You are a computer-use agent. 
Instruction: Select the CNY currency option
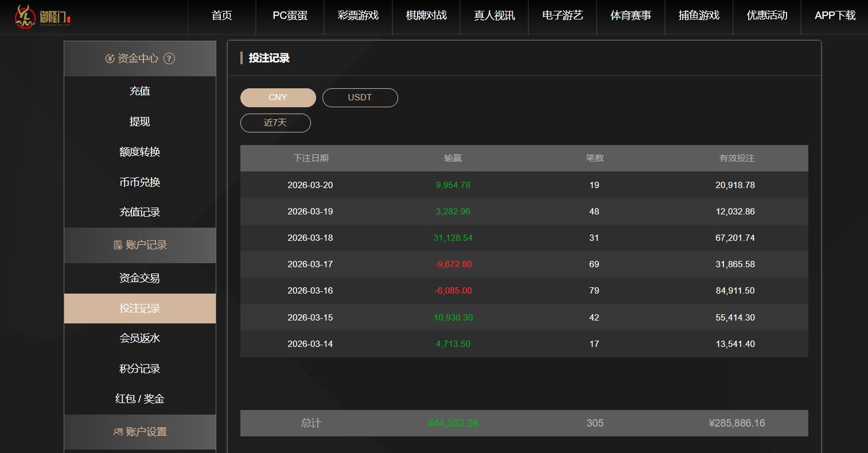click(x=278, y=97)
